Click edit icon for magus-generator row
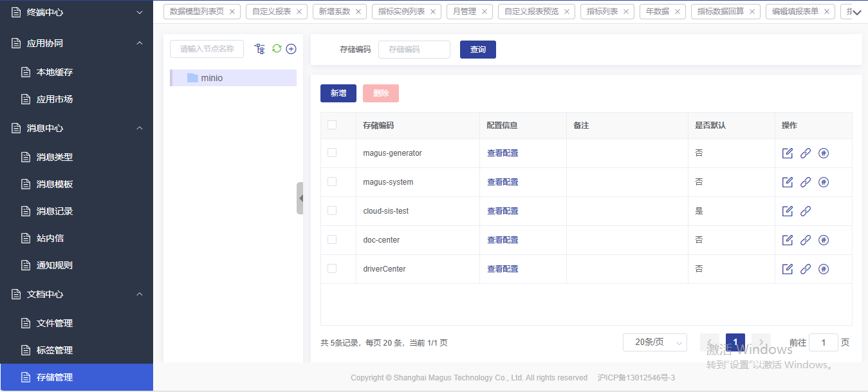Image resolution: width=868 pixels, height=392 pixels. coord(787,153)
